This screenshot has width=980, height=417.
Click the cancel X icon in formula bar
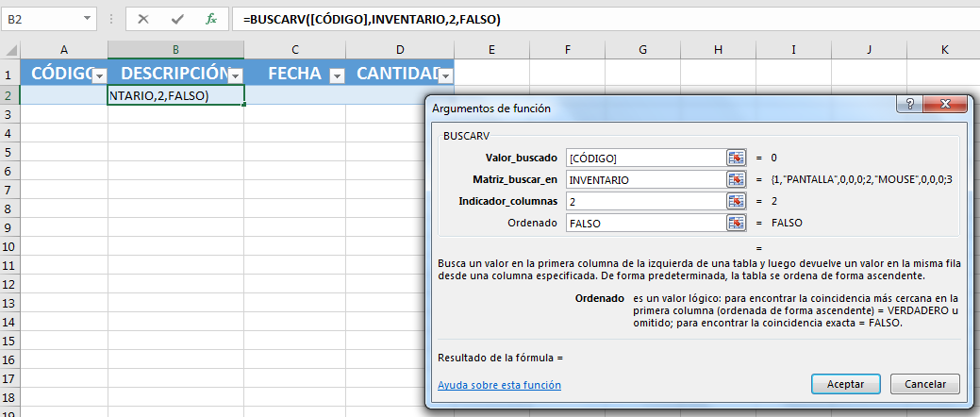click(x=144, y=19)
